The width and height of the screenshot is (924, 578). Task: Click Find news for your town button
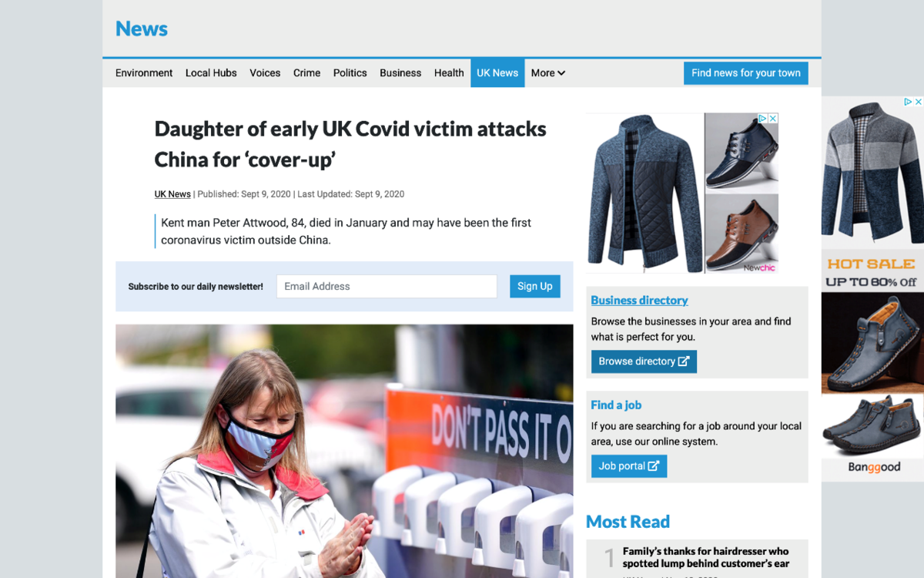point(745,73)
